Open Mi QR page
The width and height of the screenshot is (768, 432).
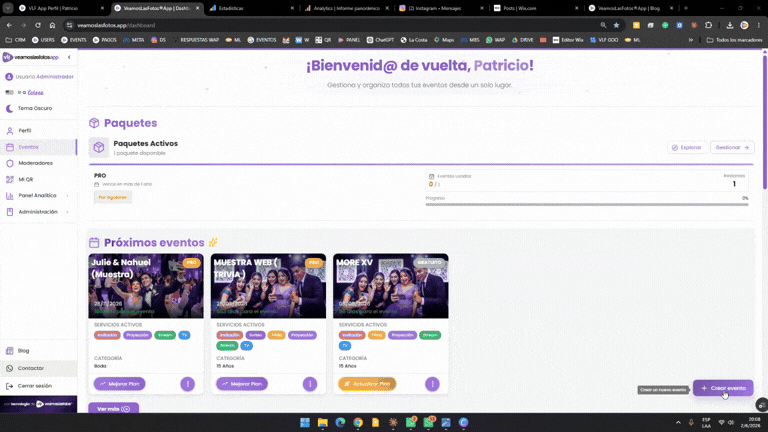click(25, 180)
